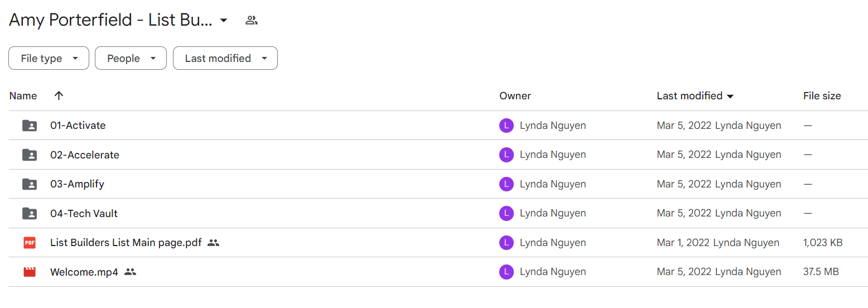Open the List Builders List Main page.pdf file

click(x=126, y=243)
